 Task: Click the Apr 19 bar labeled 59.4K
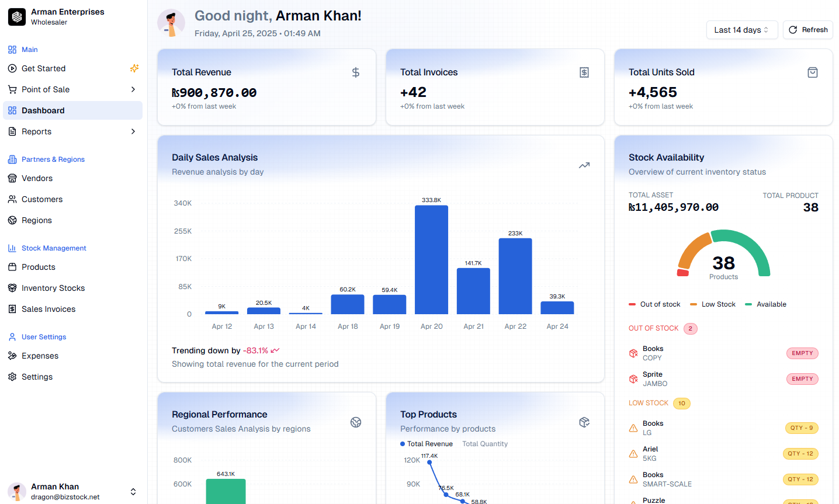(x=390, y=305)
